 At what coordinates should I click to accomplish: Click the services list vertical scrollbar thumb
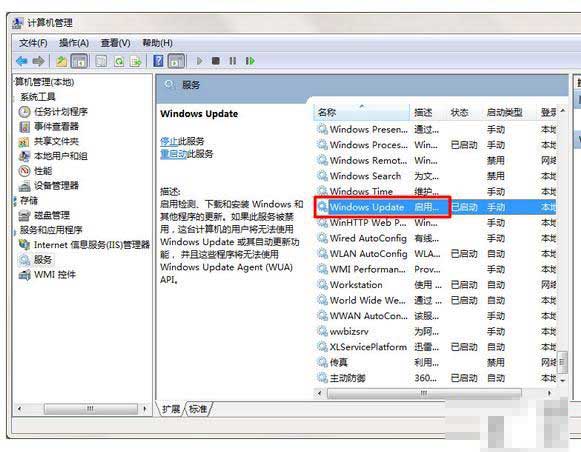tap(563, 362)
